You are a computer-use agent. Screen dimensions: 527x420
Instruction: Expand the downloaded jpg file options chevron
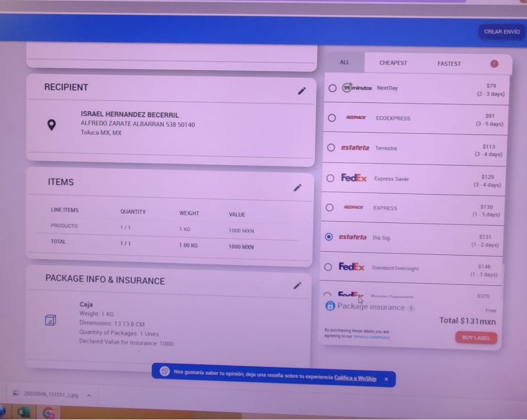click(x=89, y=395)
